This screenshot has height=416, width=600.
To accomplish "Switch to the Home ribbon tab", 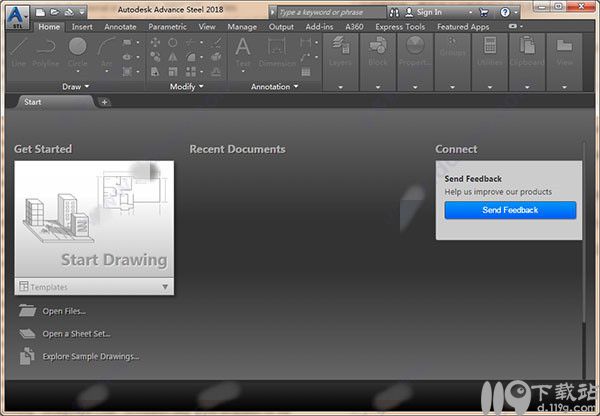I will click(x=49, y=27).
